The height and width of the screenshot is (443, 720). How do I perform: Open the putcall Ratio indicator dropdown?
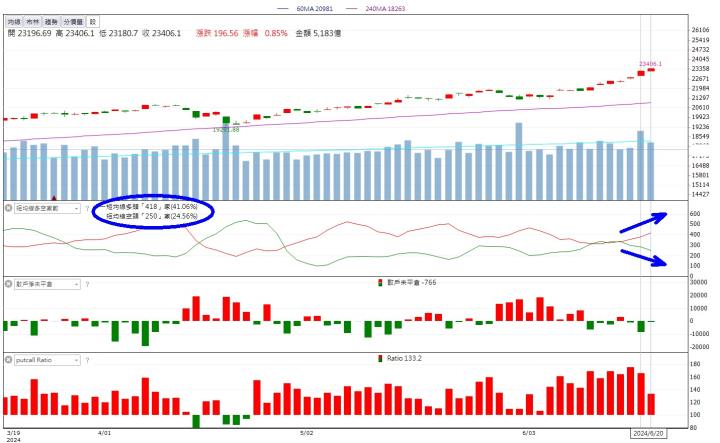(x=47, y=360)
